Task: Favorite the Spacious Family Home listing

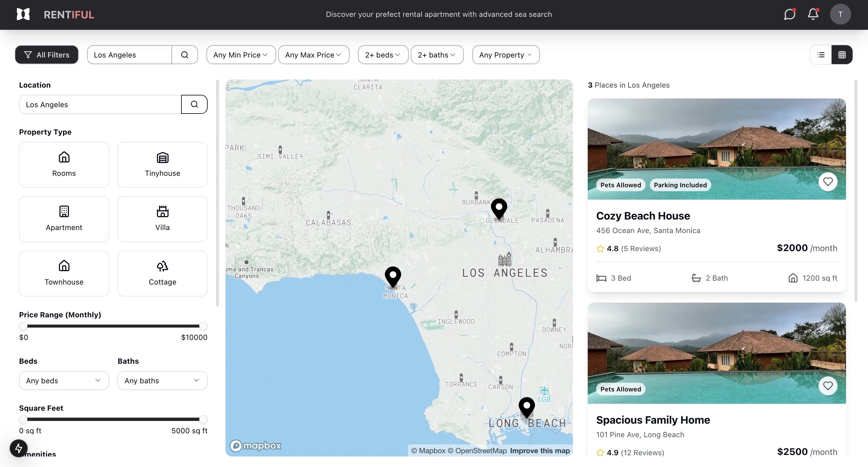Action: point(828,385)
